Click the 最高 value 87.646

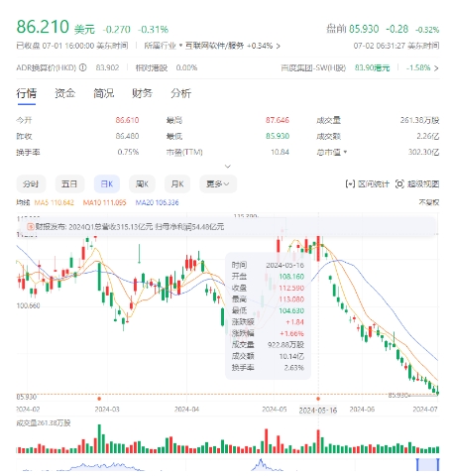pyautogui.click(x=278, y=120)
